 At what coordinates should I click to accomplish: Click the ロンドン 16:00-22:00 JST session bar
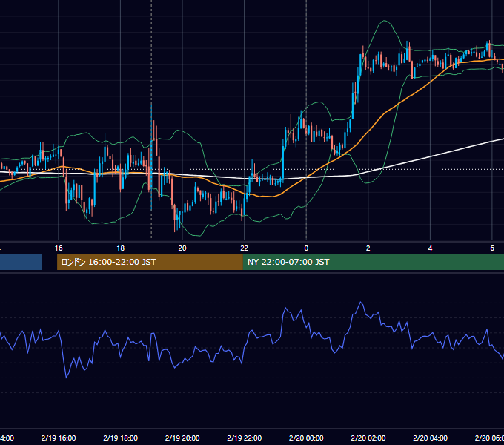(150, 262)
